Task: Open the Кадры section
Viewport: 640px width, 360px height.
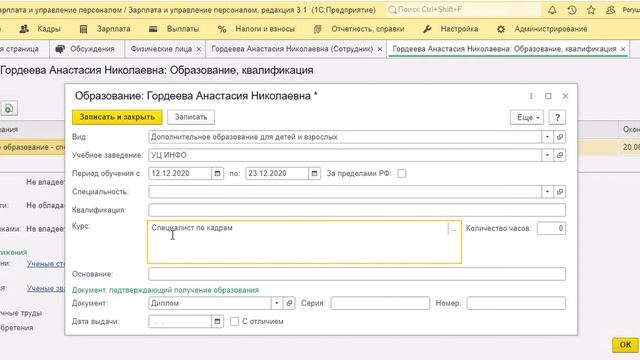Action: (x=40, y=29)
